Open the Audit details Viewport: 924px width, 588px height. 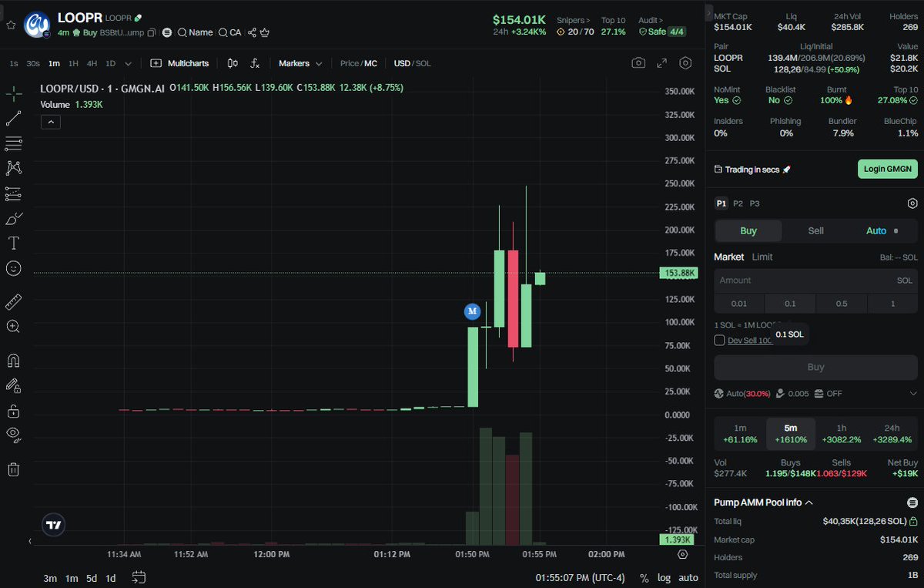pos(650,20)
